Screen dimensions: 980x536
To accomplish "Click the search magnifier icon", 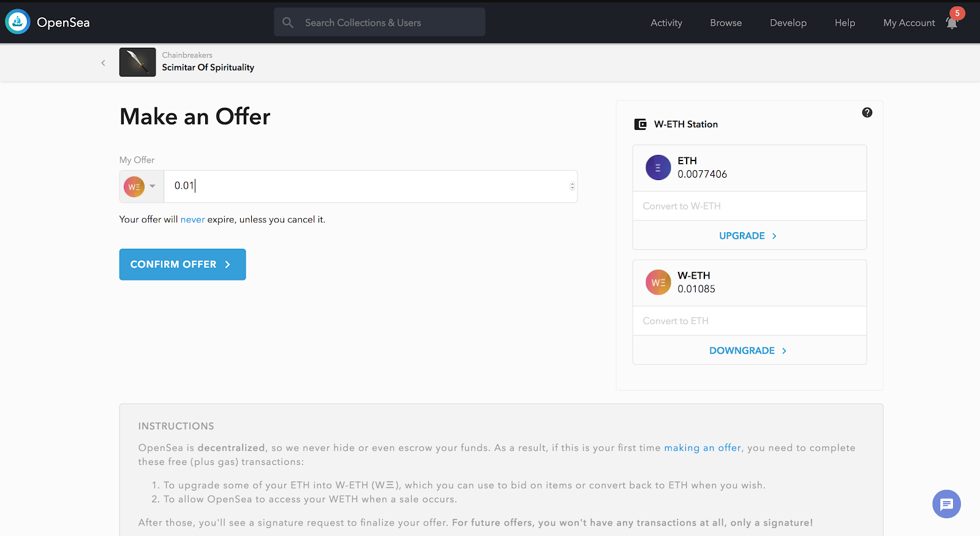I will [288, 23].
